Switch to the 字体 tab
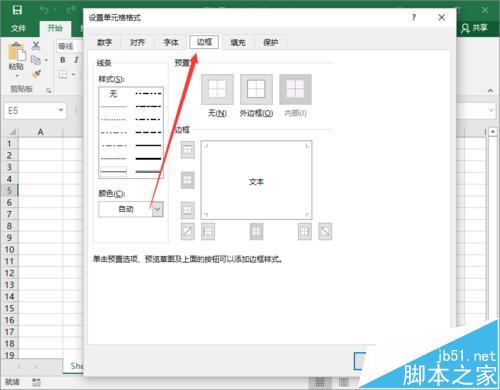 pos(171,42)
